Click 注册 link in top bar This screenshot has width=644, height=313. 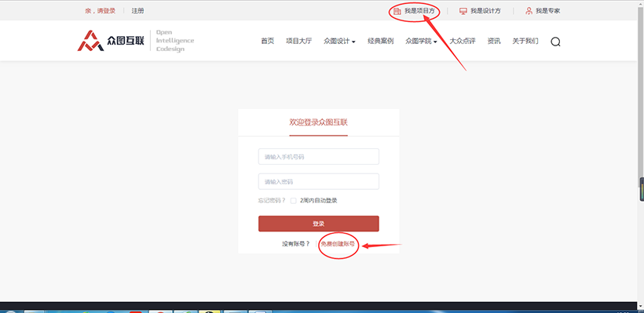click(x=137, y=11)
